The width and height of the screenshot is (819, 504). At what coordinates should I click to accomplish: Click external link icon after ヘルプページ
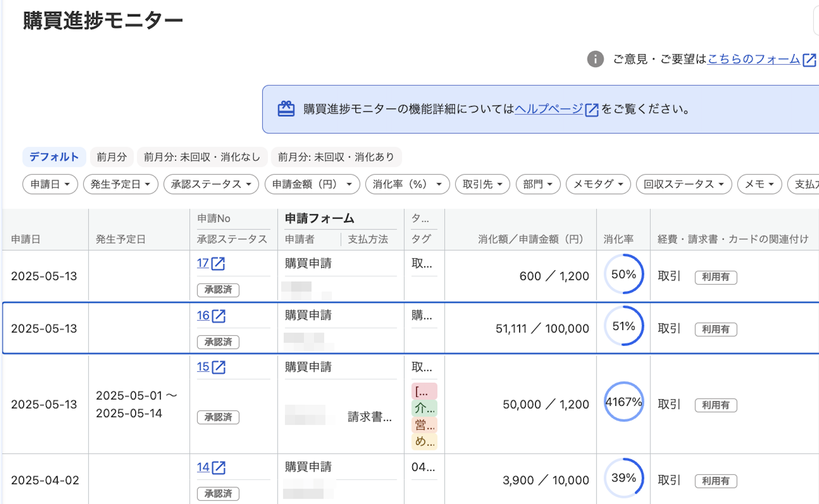pos(592,110)
